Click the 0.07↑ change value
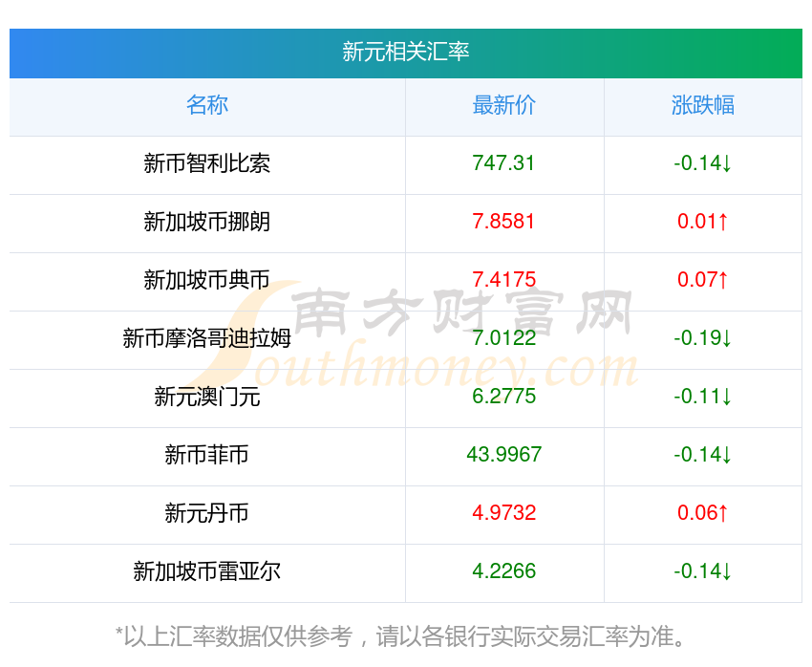This screenshot has height=667, width=812. click(703, 280)
